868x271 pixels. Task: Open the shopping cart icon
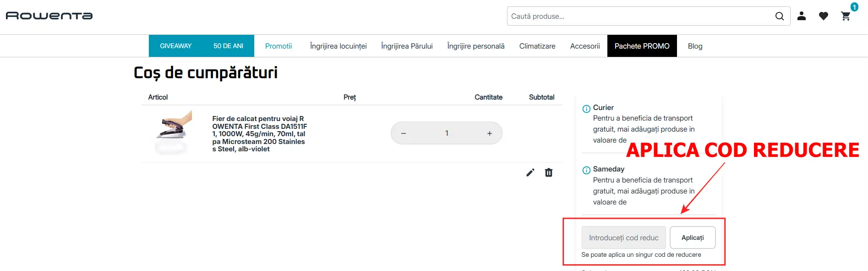pos(846,16)
